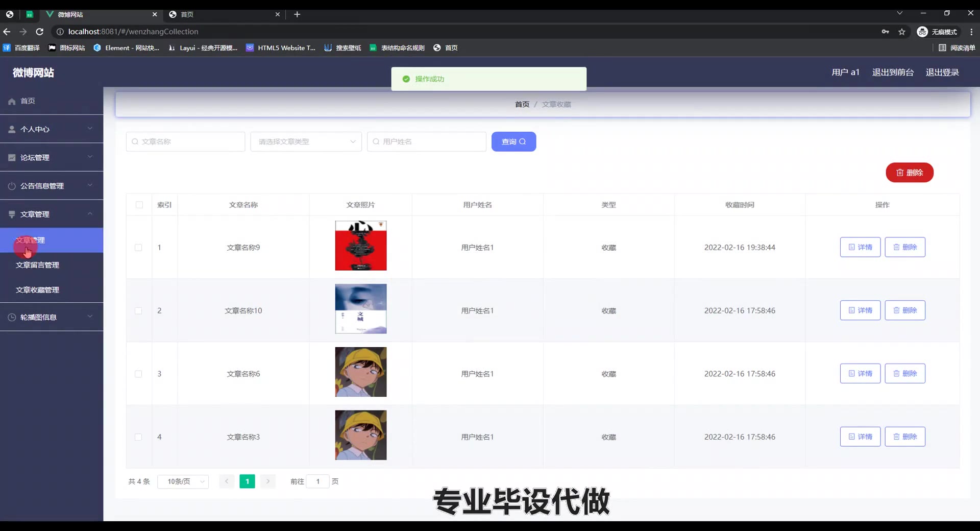Check the checkbox for row 文章名称9
Screen dimensions: 980x531
[x=138, y=248]
